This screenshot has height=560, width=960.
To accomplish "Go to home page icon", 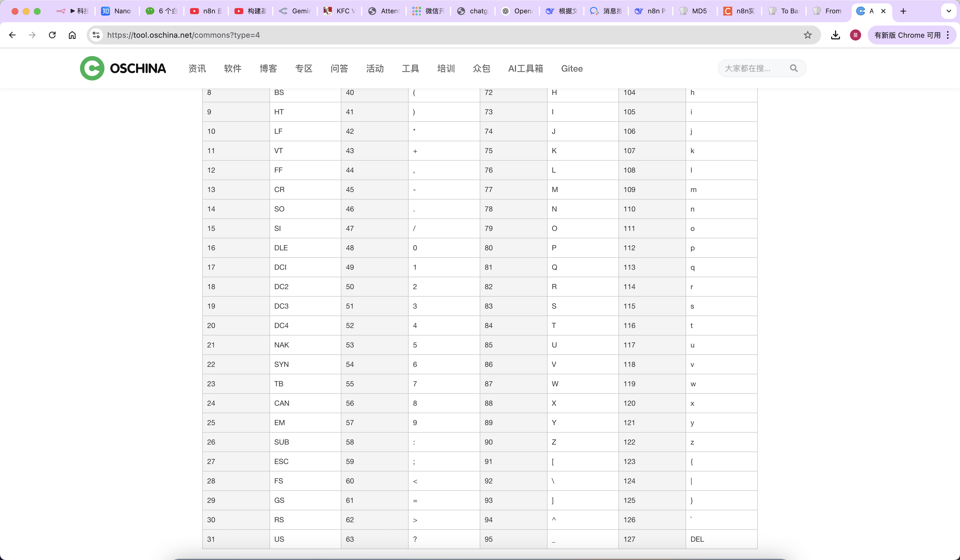I will (x=72, y=35).
